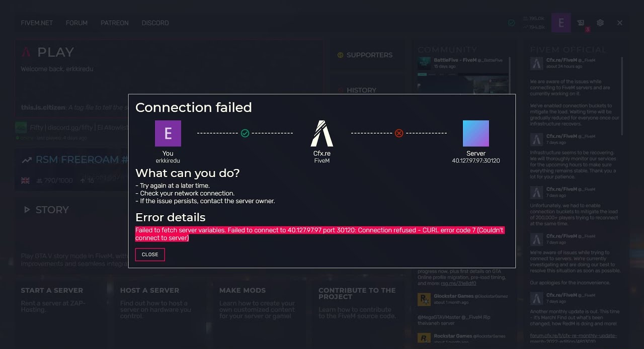Screen dimensions: 644x349
Task: Click the green status check icon in header
Action: [x=512, y=23]
